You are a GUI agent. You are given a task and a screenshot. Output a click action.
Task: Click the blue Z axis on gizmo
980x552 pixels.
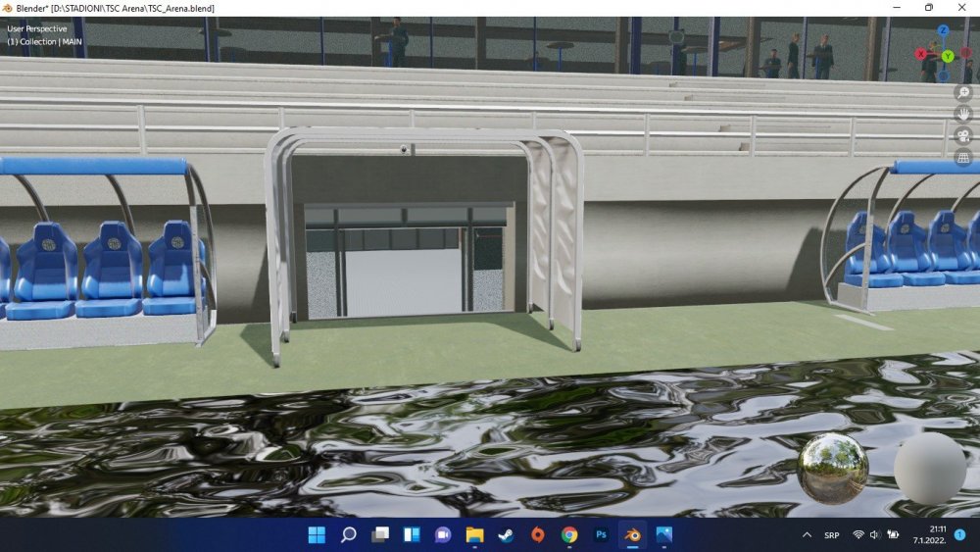pyautogui.click(x=944, y=31)
